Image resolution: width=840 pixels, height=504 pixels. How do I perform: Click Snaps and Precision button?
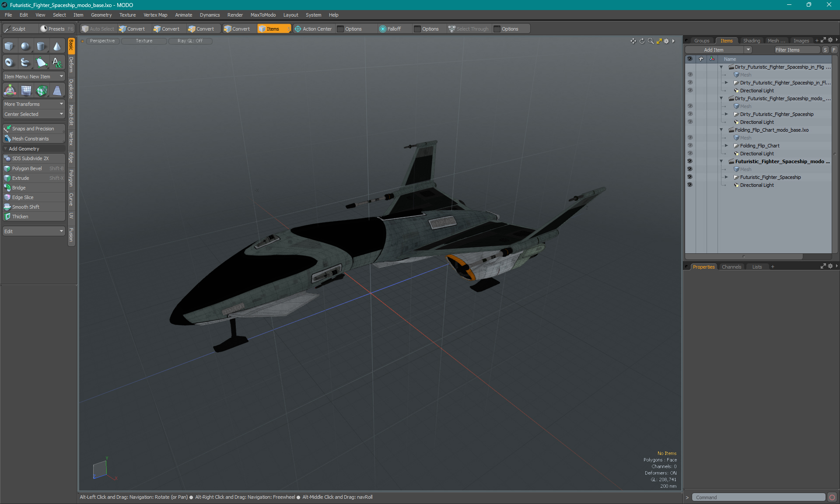tap(34, 129)
